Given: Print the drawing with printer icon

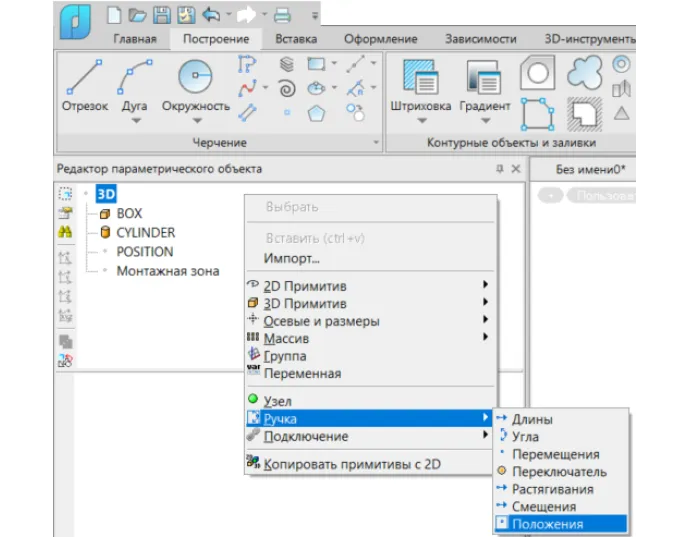Looking at the screenshot, I should tap(282, 16).
